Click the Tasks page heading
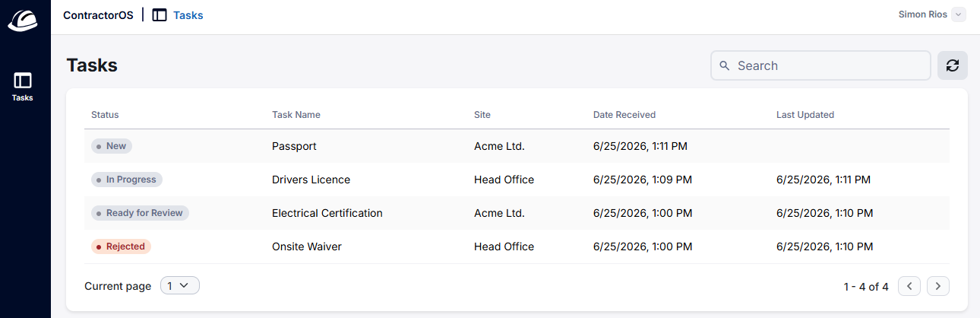This screenshot has width=980, height=318. click(92, 65)
